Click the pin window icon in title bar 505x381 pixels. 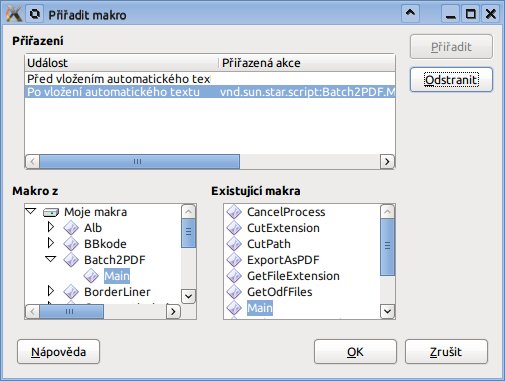pyautogui.click(x=35, y=14)
